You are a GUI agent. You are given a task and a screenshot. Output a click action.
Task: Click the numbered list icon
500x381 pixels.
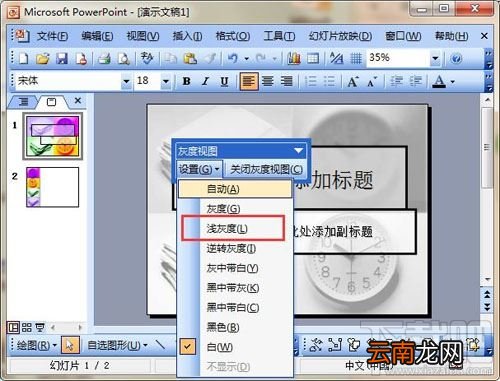[311, 81]
